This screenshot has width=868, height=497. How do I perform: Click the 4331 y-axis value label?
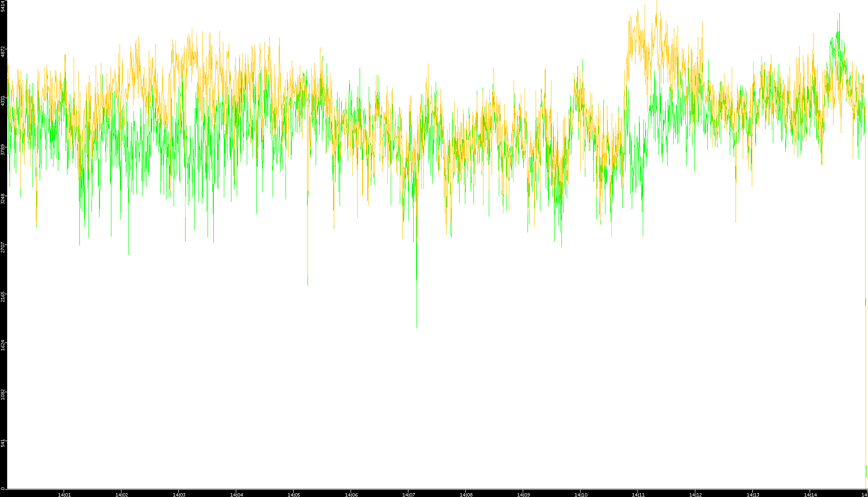(x=3, y=100)
